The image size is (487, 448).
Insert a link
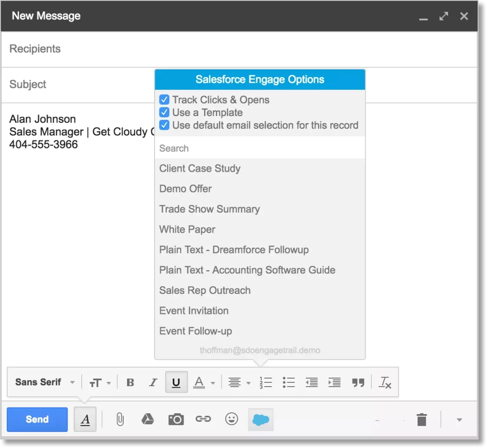pos(203,419)
